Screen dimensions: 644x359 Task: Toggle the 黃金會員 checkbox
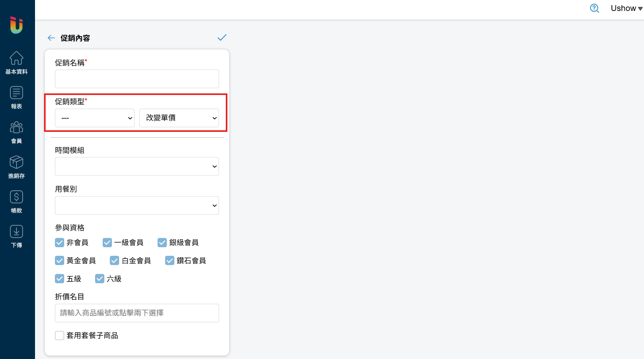tap(59, 261)
